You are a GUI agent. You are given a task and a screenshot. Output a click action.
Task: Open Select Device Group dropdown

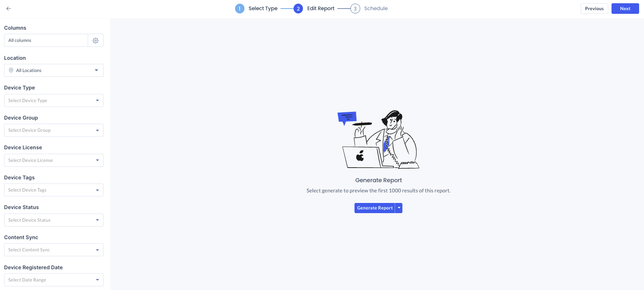pyautogui.click(x=54, y=130)
